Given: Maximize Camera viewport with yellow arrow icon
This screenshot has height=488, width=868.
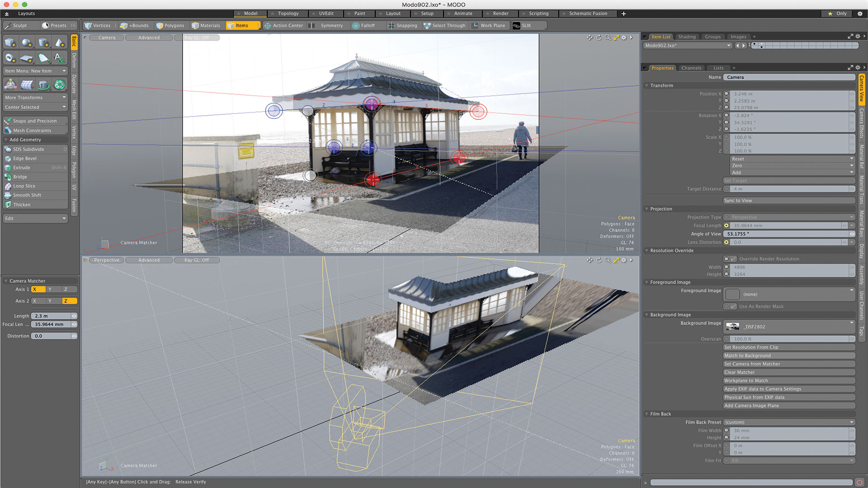Looking at the screenshot, I should [x=616, y=38].
